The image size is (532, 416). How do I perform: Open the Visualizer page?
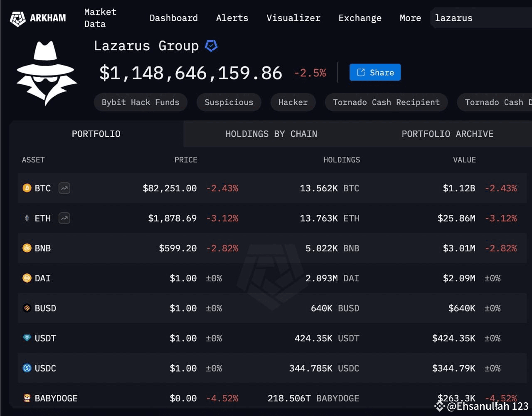293,18
